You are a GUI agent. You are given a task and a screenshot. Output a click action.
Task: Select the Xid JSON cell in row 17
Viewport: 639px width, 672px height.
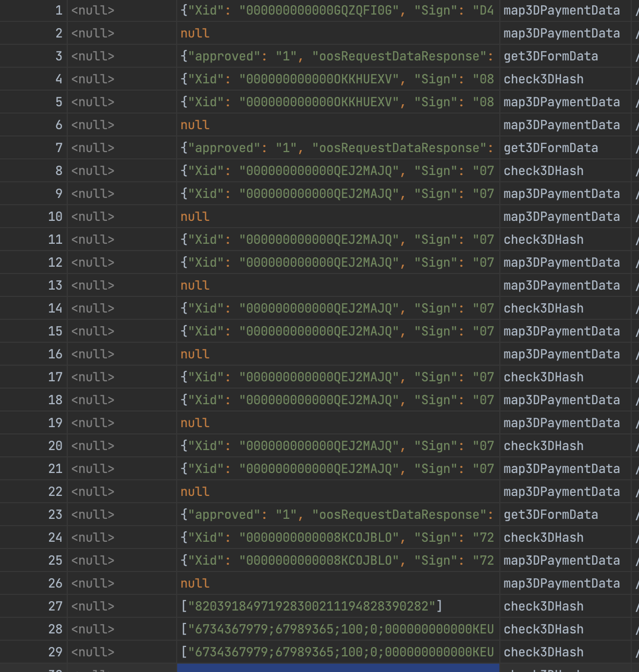pos(337,377)
